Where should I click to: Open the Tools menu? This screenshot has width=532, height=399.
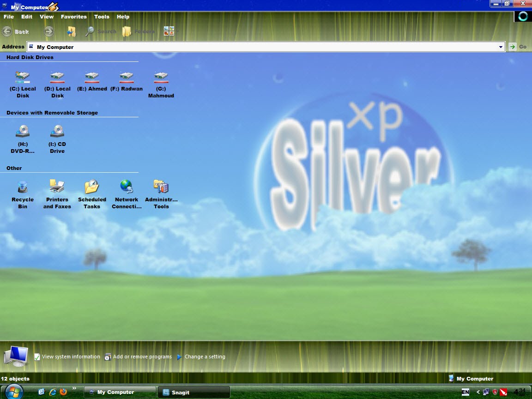tap(102, 17)
